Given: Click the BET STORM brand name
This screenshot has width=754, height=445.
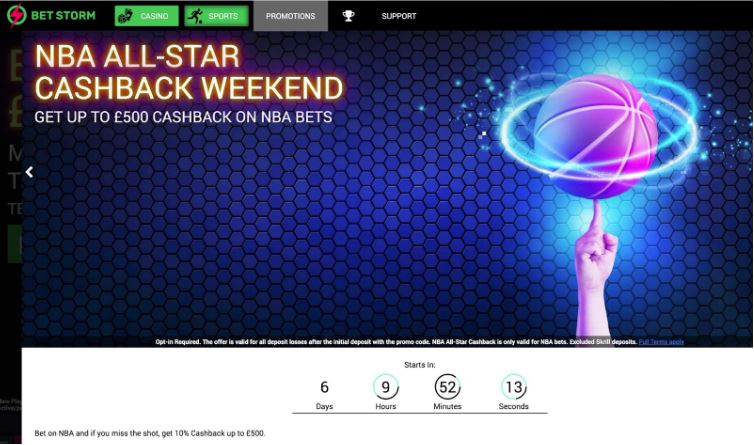Looking at the screenshot, I should (x=63, y=15).
